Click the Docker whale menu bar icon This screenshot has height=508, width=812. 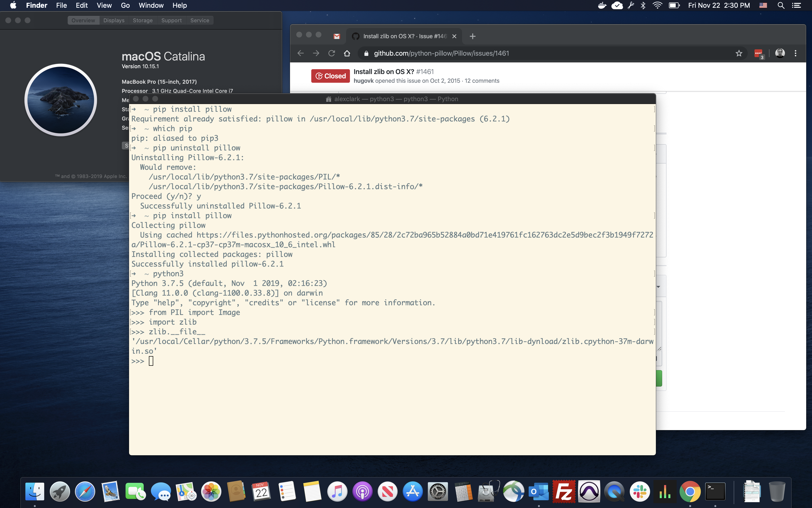click(602, 5)
